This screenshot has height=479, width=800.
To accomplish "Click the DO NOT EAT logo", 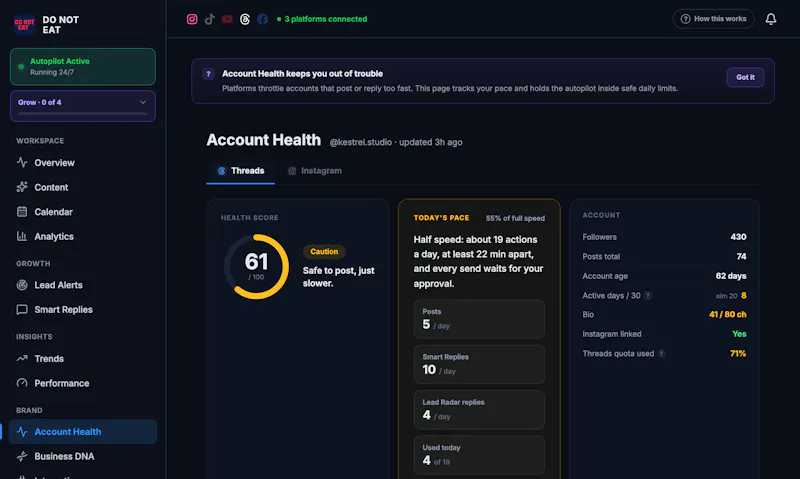I will [24, 24].
